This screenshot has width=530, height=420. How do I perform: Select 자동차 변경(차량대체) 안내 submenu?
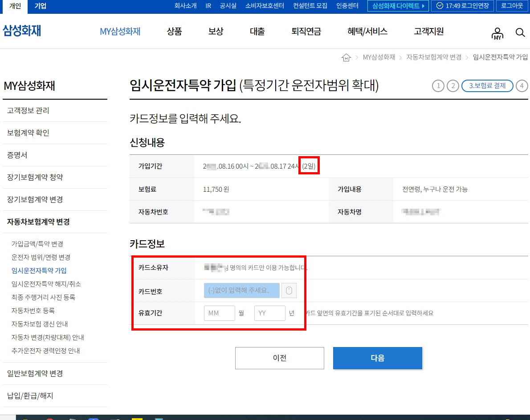pyautogui.click(x=48, y=337)
